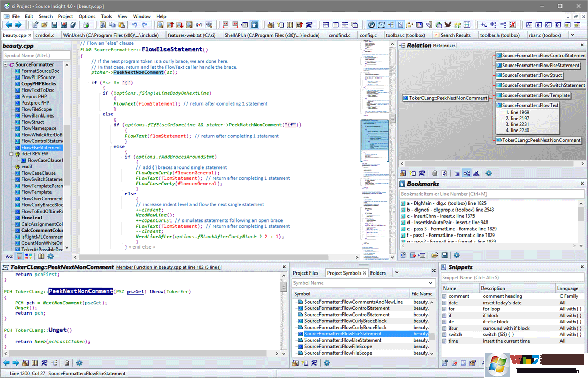Toggle the highlighted bookmark star toolbar button
The width and height of the screenshot is (588, 378).
tap(254, 24)
